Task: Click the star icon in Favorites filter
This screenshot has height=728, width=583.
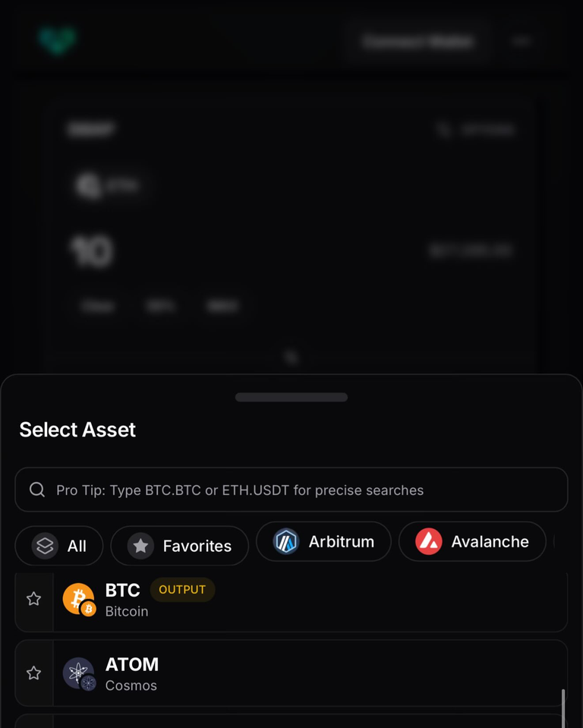Action: [140, 546]
